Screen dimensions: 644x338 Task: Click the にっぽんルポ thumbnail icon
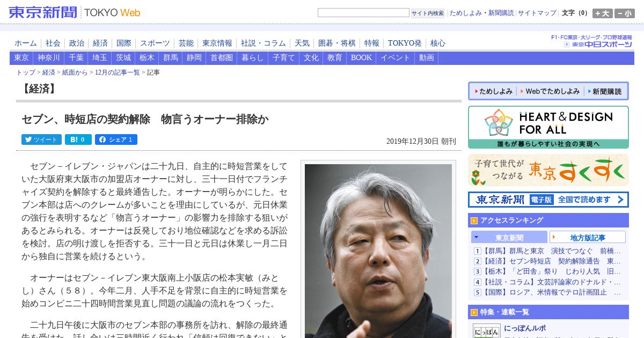(x=486, y=331)
